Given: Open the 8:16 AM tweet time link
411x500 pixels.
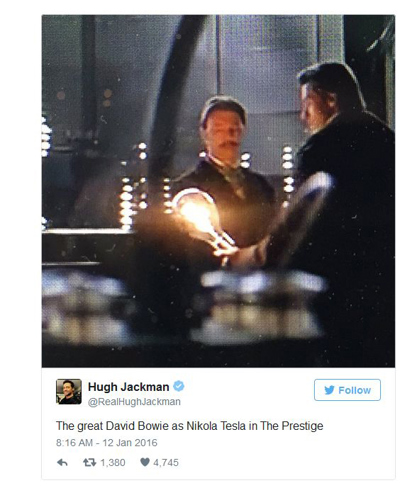Looking at the screenshot, I should (x=74, y=443).
